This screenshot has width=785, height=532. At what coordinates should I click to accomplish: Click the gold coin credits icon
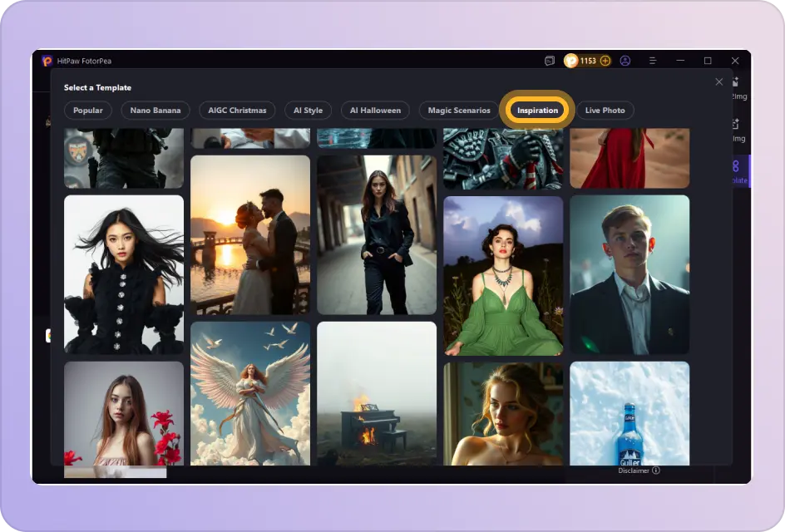tap(571, 61)
